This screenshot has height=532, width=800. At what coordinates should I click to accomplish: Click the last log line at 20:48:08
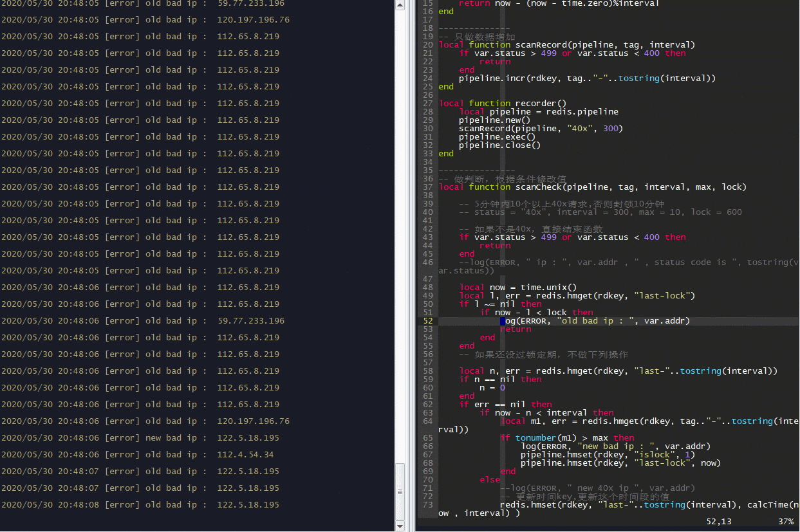(x=140, y=505)
